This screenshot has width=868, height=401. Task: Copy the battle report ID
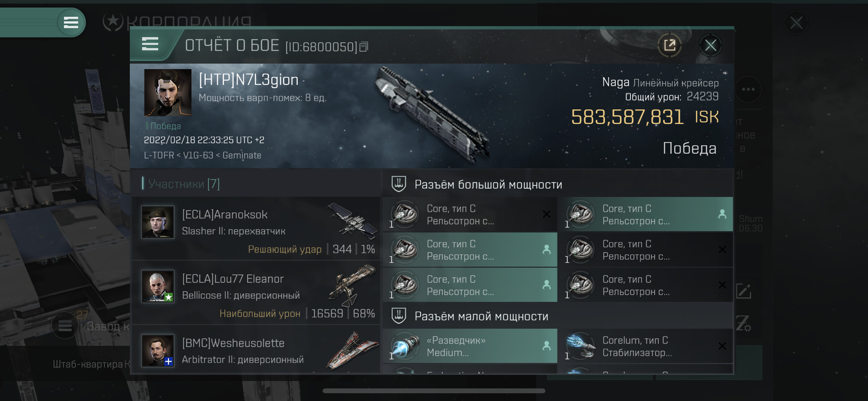pos(364,46)
